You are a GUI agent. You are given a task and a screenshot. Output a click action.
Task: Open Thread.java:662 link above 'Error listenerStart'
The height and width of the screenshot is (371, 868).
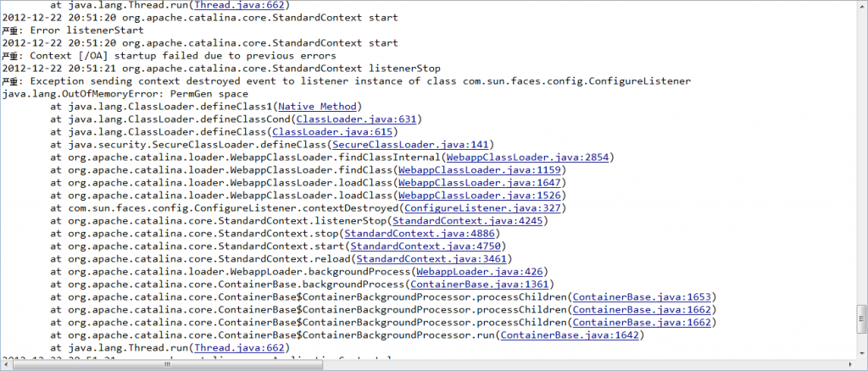(x=239, y=5)
